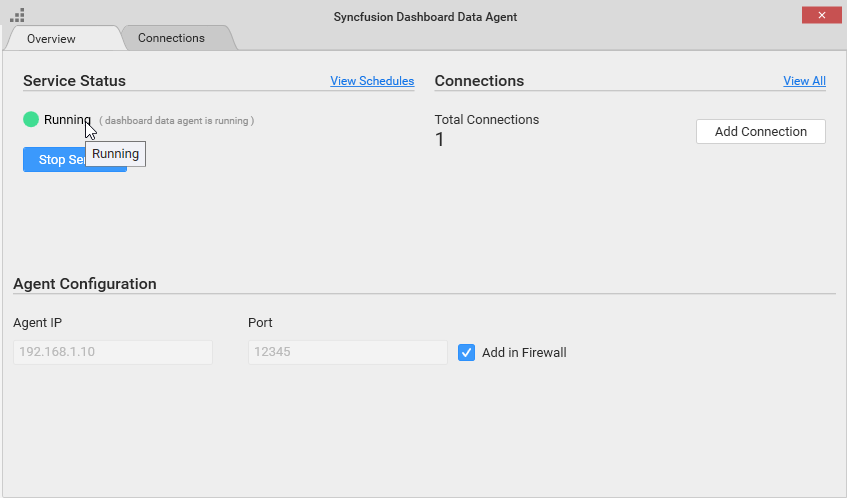Image resolution: width=847 pixels, height=498 pixels.
Task: Click the window title text
Action: pos(425,17)
